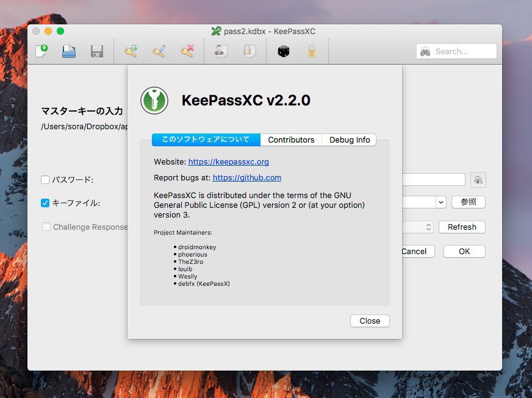Click the TheZ3ro maintainer entry
The width and height of the screenshot is (532, 398).
tap(191, 261)
